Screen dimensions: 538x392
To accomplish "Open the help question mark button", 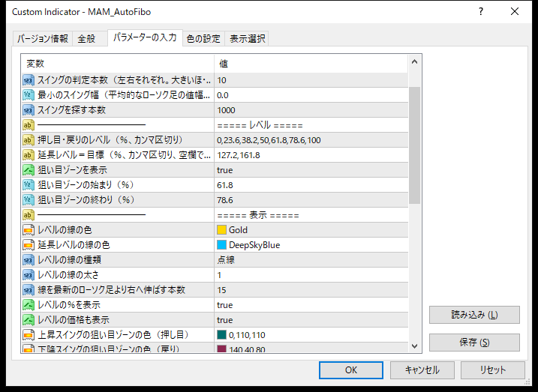I will pyautogui.click(x=481, y=12).
